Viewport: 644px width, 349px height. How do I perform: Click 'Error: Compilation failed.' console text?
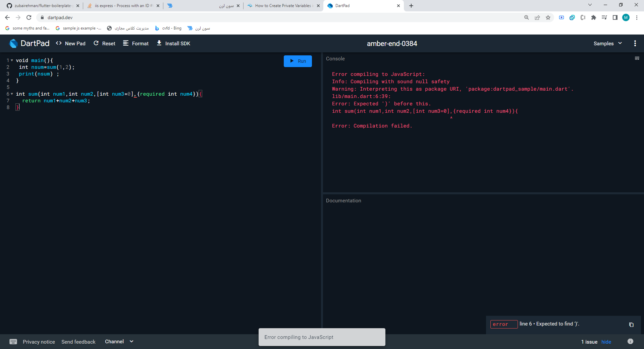pos(372,126)
